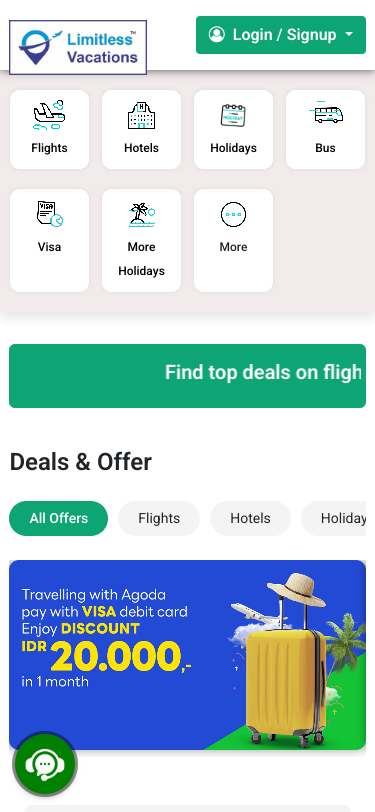Switch to the Holiday offers tab
This screenshot has height=812, width=375.
point(334,518)
